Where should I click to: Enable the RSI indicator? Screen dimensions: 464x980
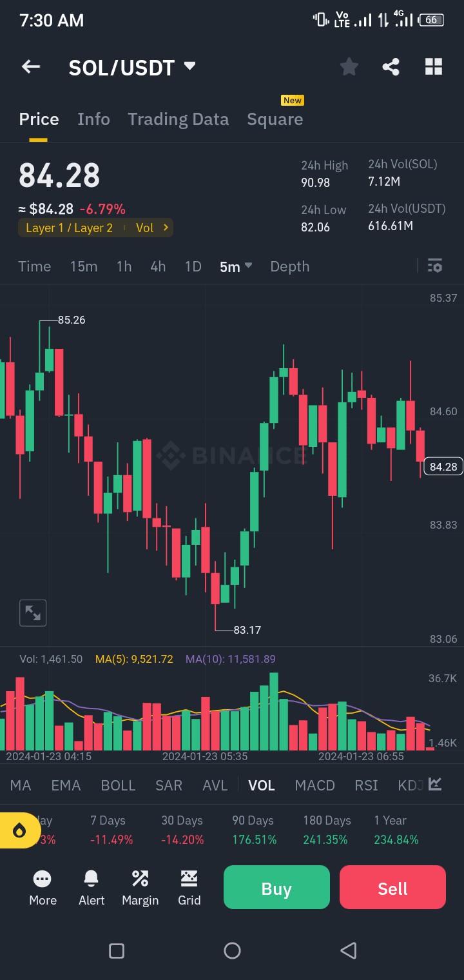[366, 785]
